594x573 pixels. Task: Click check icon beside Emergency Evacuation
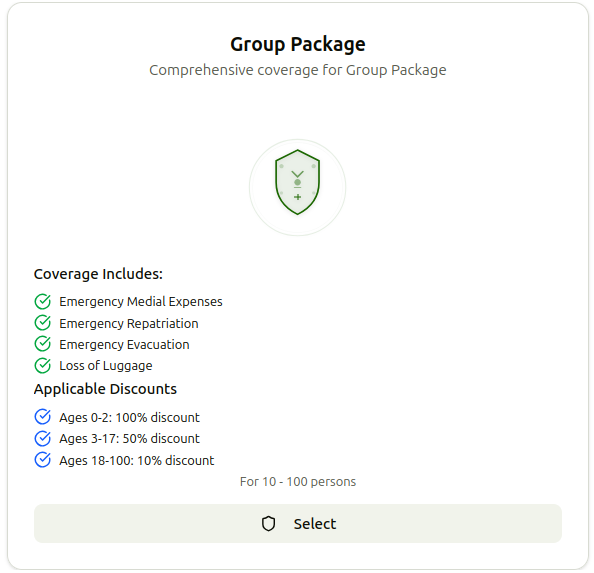tap(42, 344)
